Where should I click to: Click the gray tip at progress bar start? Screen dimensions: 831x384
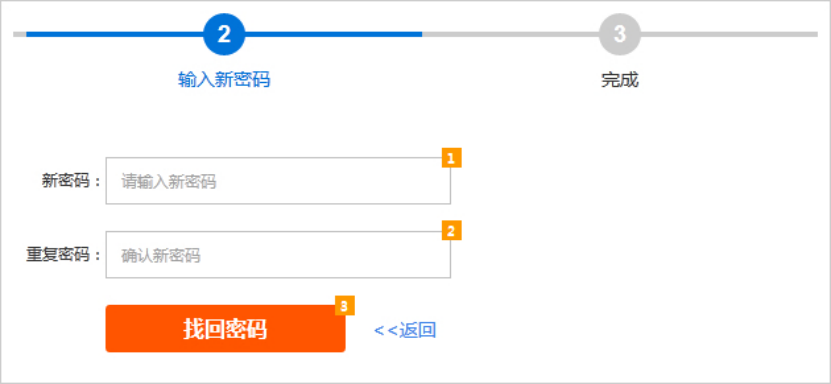[20, 34]
